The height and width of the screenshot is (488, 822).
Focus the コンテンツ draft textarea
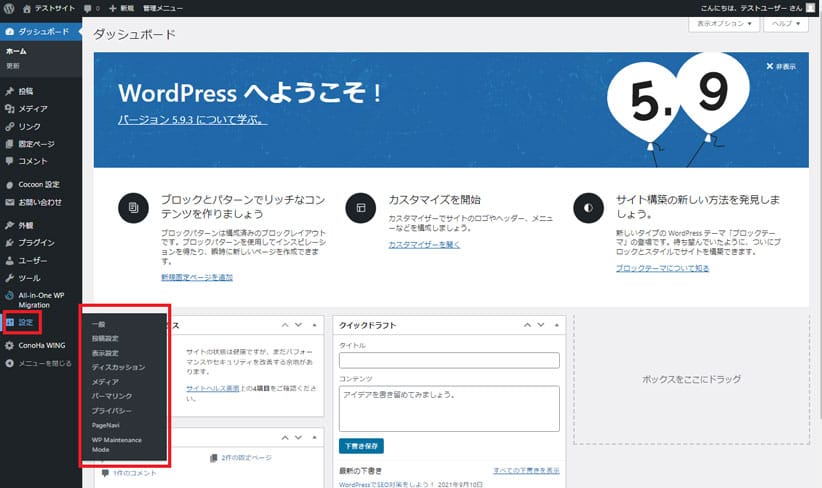tap(449, 409)
